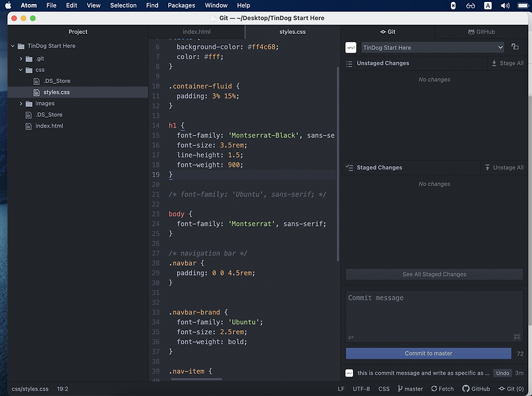Click inside the Commit message field
This screenshot has height=396, width=532.
click(x=434, y=312)
